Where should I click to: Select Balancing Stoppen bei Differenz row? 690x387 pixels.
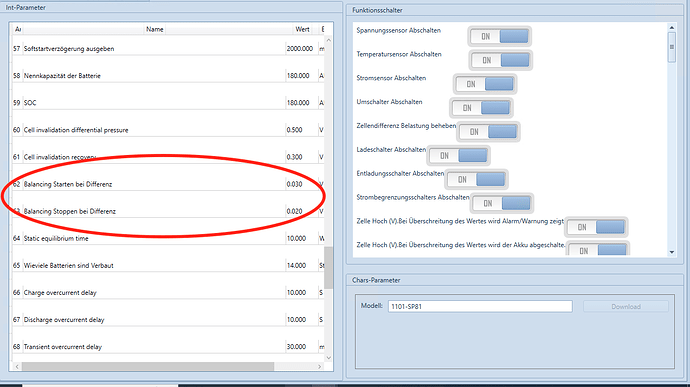tap(168, 211)
